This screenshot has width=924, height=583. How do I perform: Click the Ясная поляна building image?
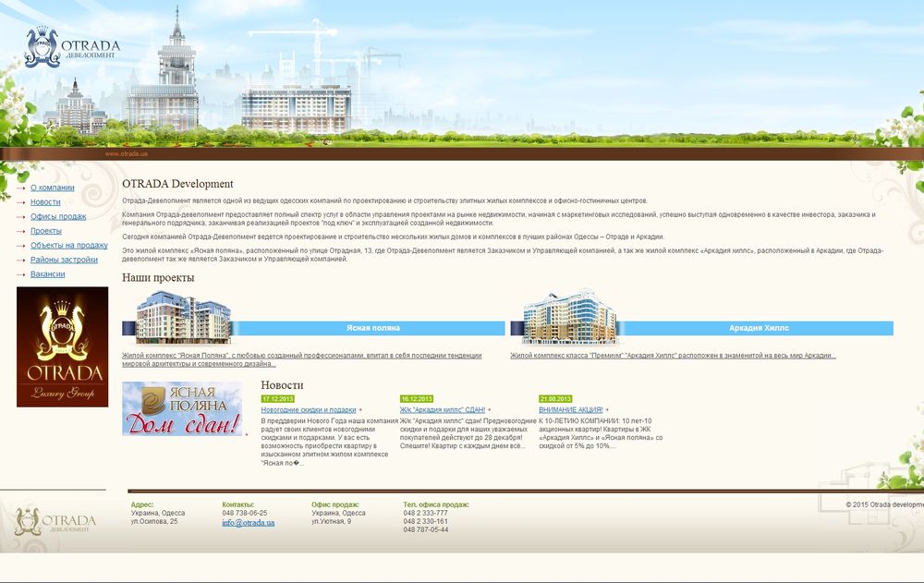tap(182, 318)
